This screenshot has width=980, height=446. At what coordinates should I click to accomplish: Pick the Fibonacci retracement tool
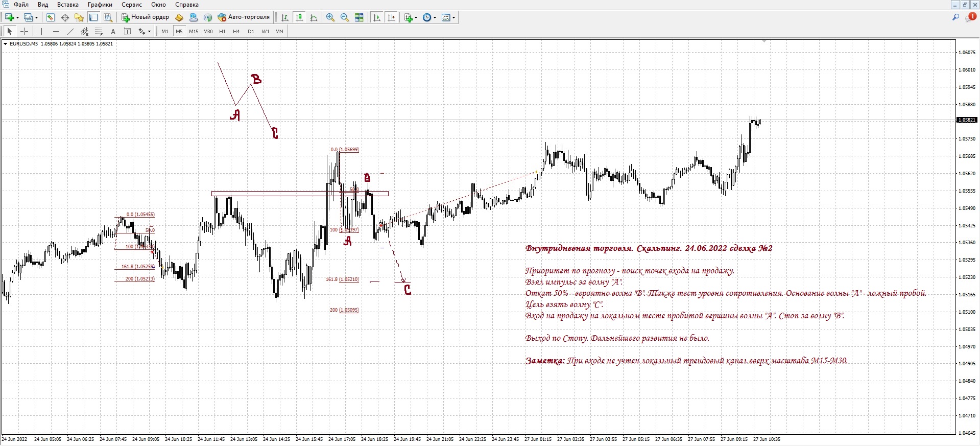(x=99, y=31)
